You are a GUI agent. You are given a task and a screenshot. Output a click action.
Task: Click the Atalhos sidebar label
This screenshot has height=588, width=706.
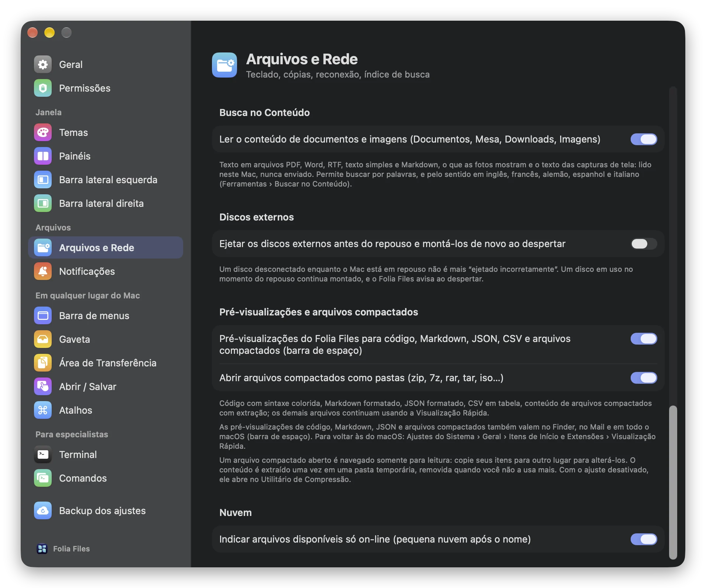click(x=76, y=410)
